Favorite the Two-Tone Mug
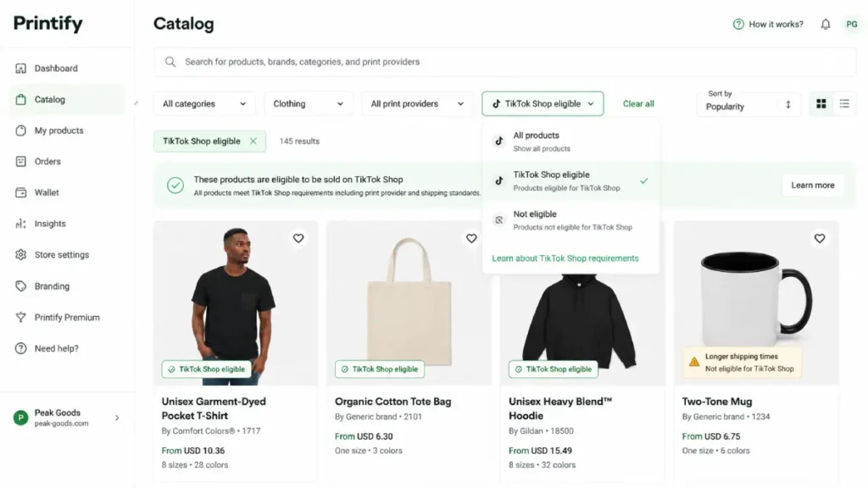 pos(820,238)
